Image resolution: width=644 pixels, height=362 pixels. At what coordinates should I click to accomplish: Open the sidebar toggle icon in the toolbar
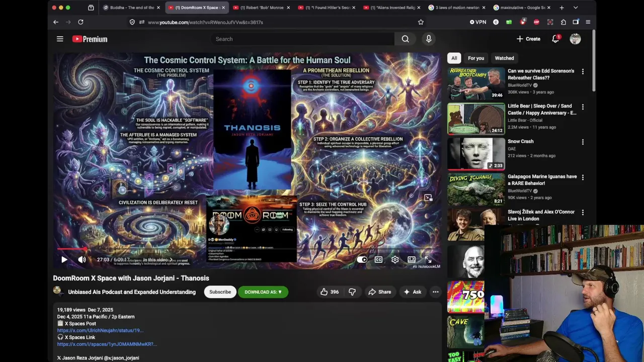(576, 22)
